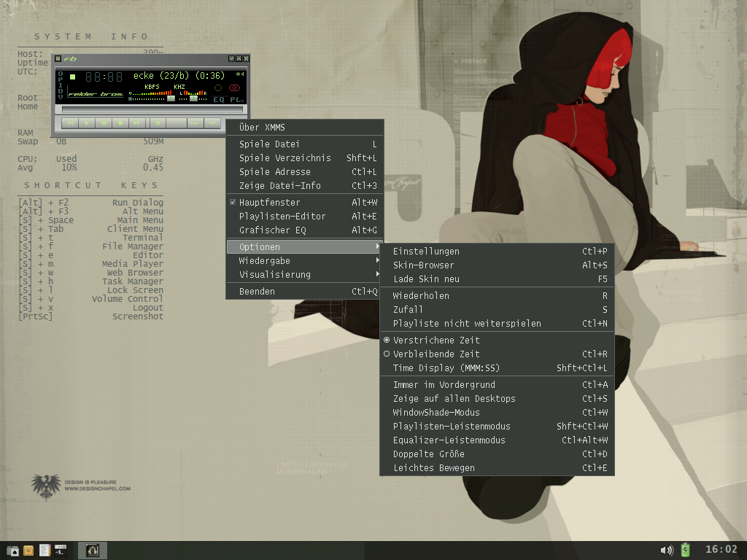The height and width of the screenshot is (560, 747).
Task: Toggle Zeige auf allen Desktops
Action: coord(497,398)
